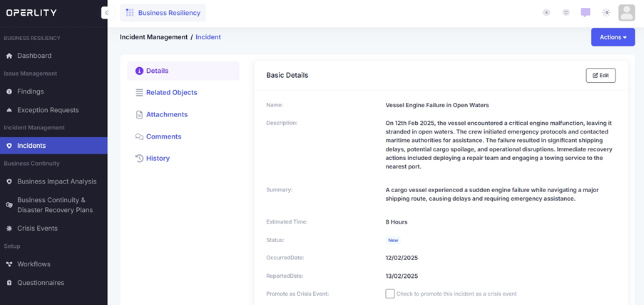Toggle the light/dark theme sun icon
The width and height of the screenshot is (644, 305).
click(606, 13)
